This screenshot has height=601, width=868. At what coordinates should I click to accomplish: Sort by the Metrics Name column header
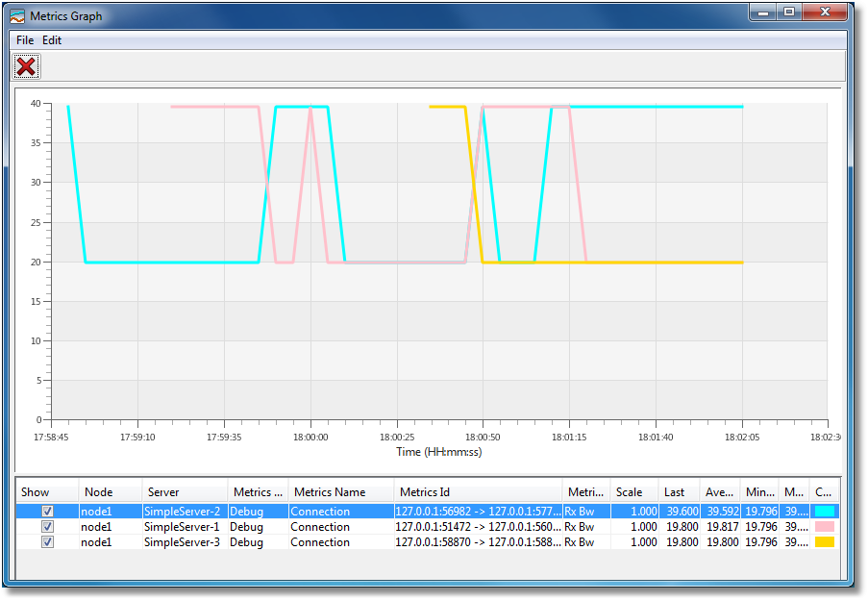339,492
